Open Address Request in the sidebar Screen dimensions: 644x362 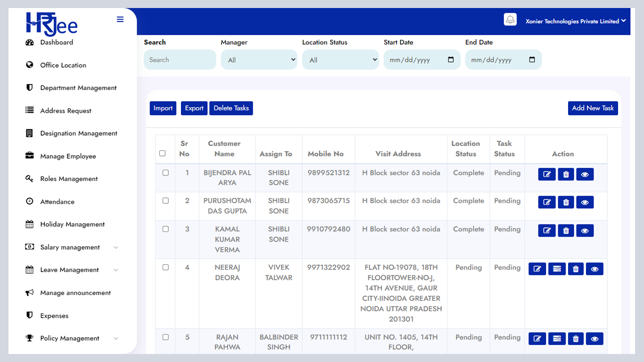[x=66, y=111]
